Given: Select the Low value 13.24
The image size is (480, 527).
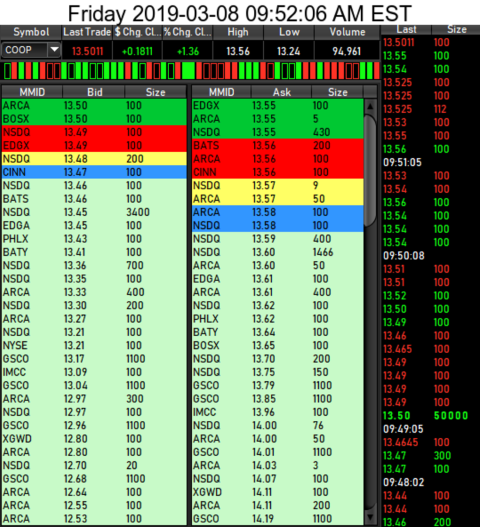Looking at the screenshot, I should coord(289,51).
